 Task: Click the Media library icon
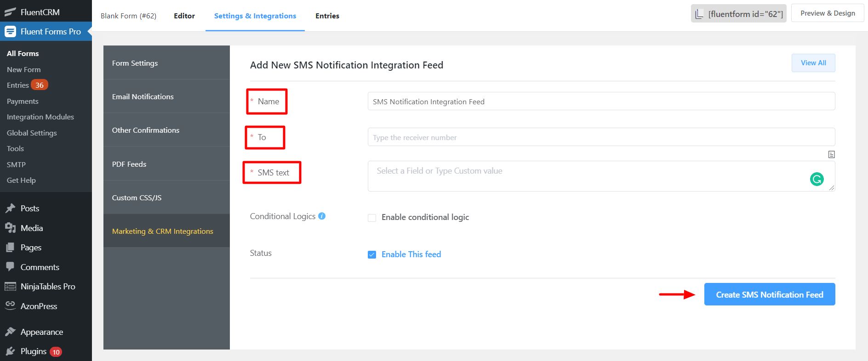click(x=10, y=228)
